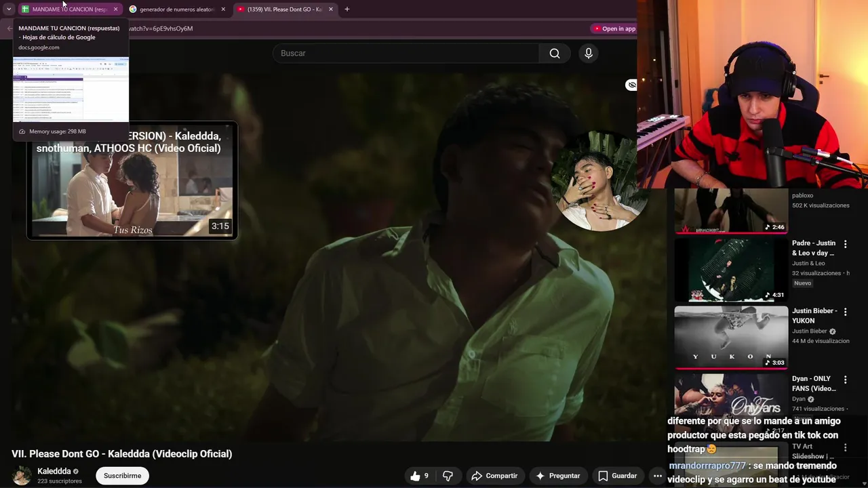Click the tab preview spreadsheet thumbnail

[71, 89]
